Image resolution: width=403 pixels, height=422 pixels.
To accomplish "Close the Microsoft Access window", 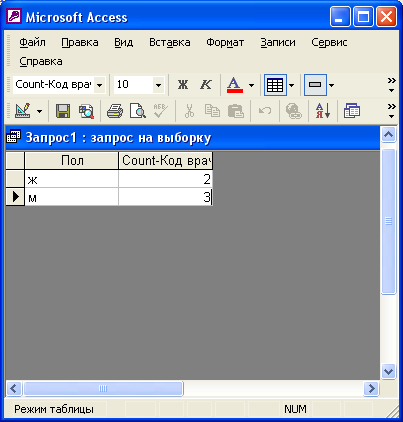I will 387,16.
